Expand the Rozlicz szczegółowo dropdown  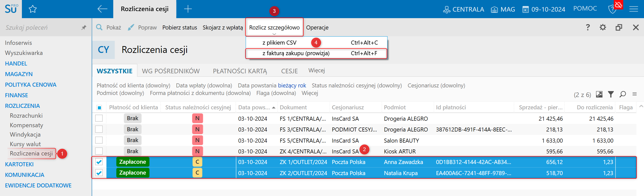tap(274, 27)
